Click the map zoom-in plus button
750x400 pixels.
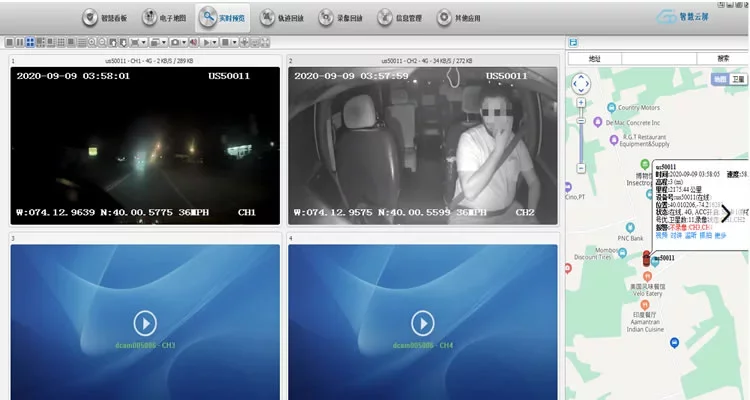pyautogui.click(x=583, y=103)
